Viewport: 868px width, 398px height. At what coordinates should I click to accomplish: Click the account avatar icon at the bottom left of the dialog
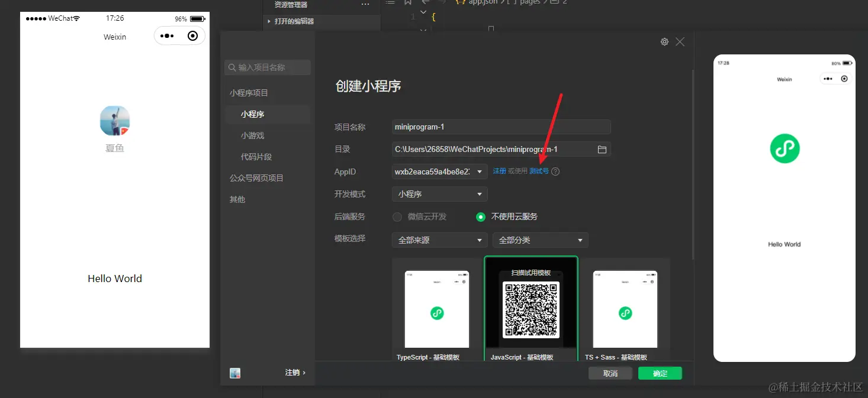(235, 373)
